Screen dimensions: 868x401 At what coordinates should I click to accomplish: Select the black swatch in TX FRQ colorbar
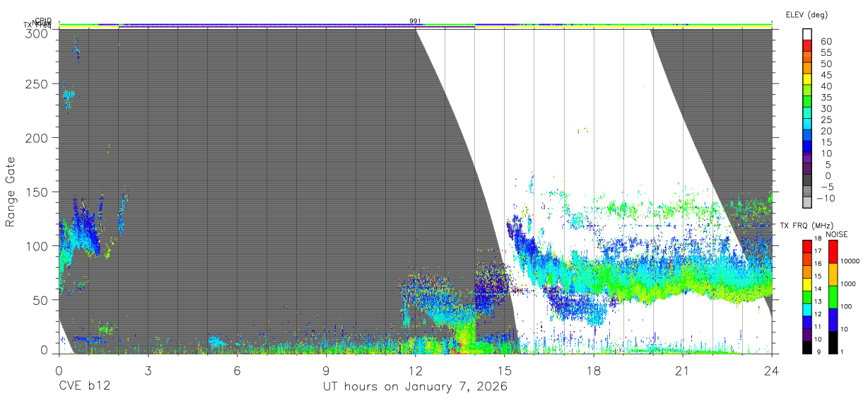click(807, 347)
